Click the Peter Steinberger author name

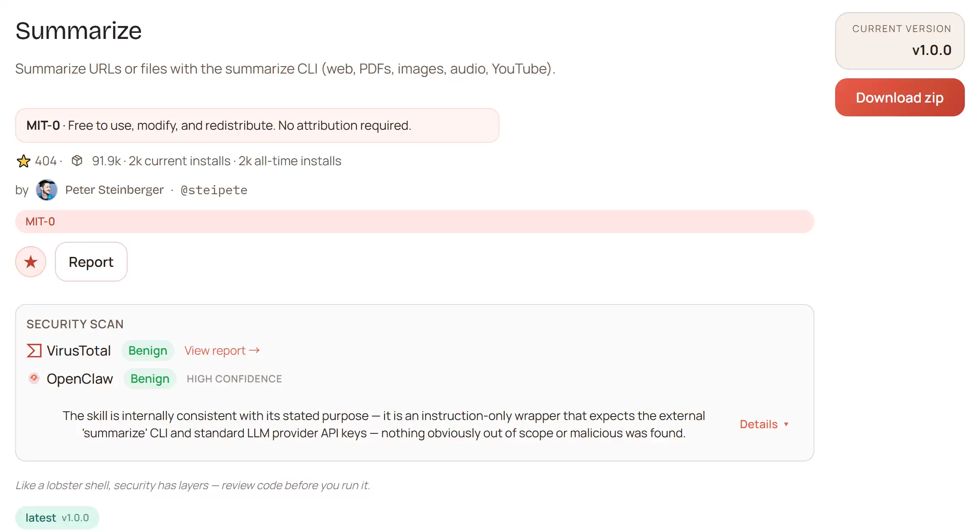point(115,190)
